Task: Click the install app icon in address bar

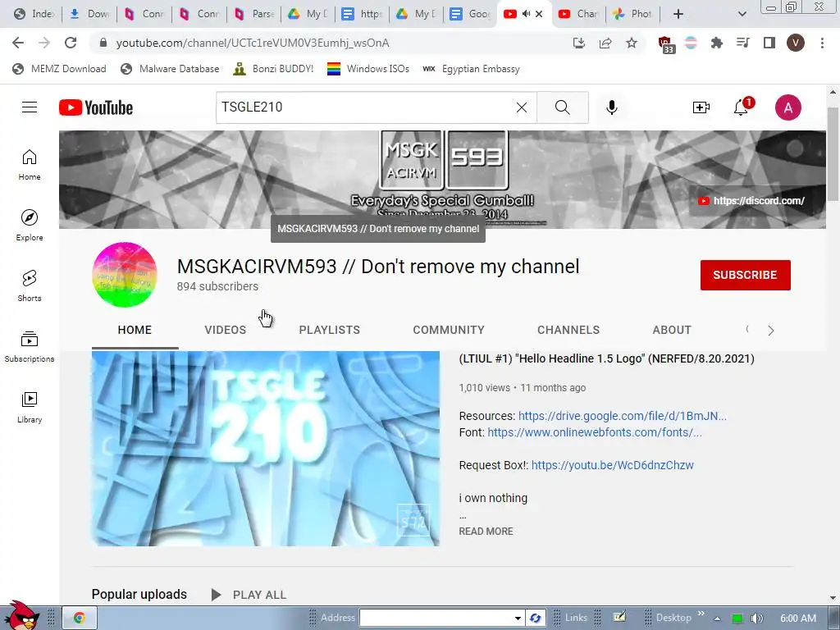Action: (x=579, y=43)
